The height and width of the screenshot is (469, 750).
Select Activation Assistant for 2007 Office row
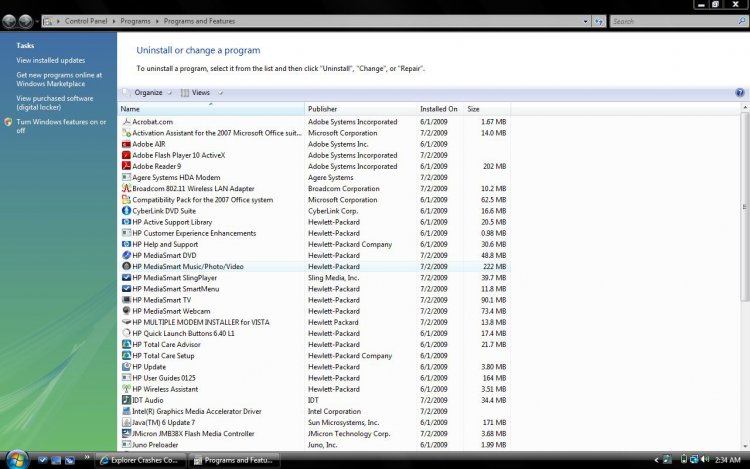[x=314, y=133]
